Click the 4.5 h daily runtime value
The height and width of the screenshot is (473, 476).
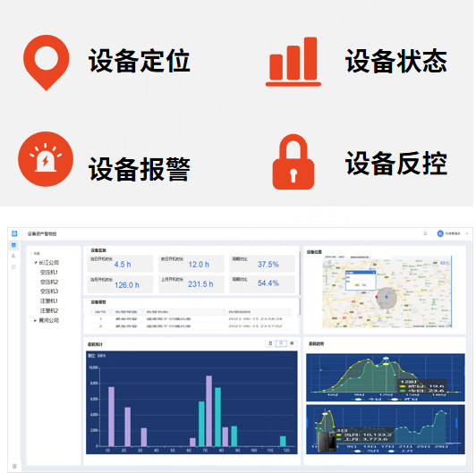tap(123, 265)
